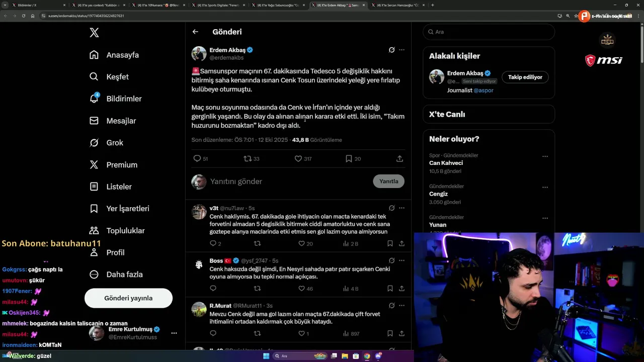Reply to v3t's comment
The width and height of the screenshot is (644, 362).
(x=213, y=243)
